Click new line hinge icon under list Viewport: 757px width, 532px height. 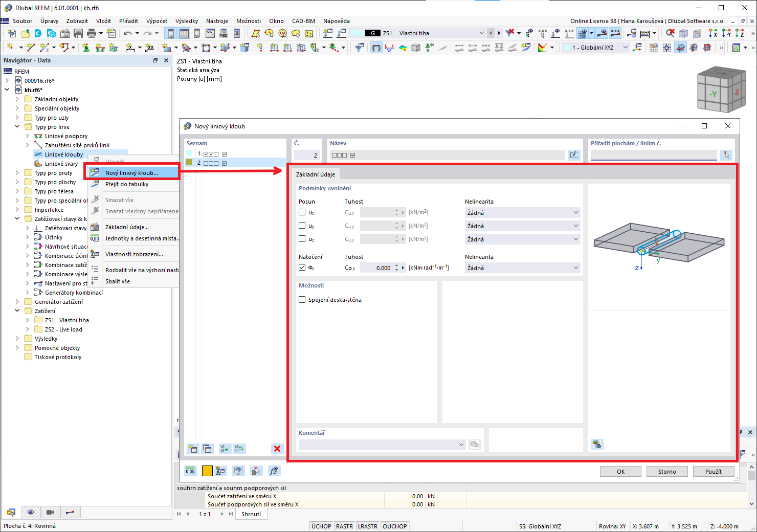193,449
